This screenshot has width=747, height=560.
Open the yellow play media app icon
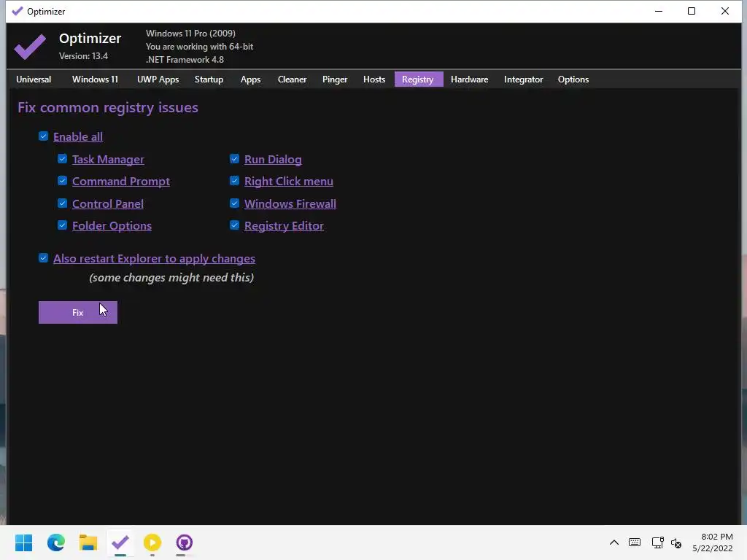(152, 542)
